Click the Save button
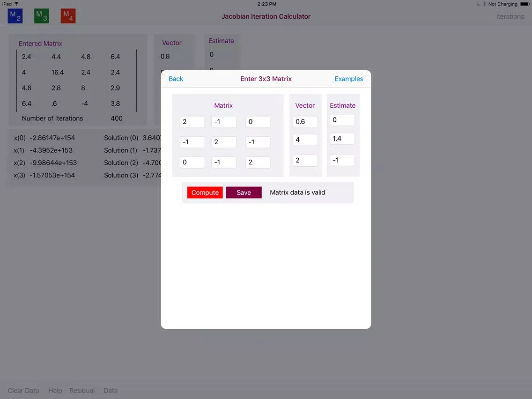The height and width of the screenshot is (399, 532). click(244, 192)
